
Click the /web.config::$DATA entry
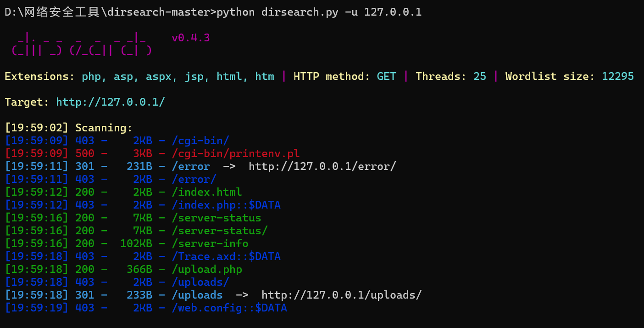[229, 308]
